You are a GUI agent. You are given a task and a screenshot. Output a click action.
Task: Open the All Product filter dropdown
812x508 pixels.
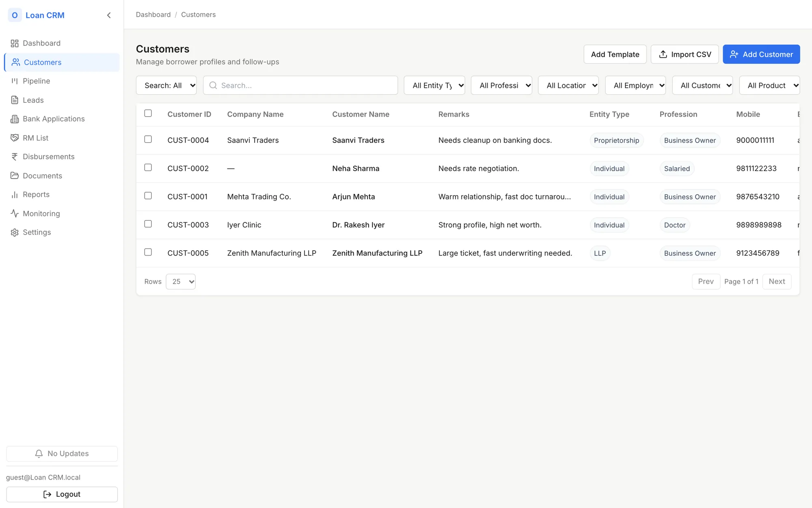[769, 85]
